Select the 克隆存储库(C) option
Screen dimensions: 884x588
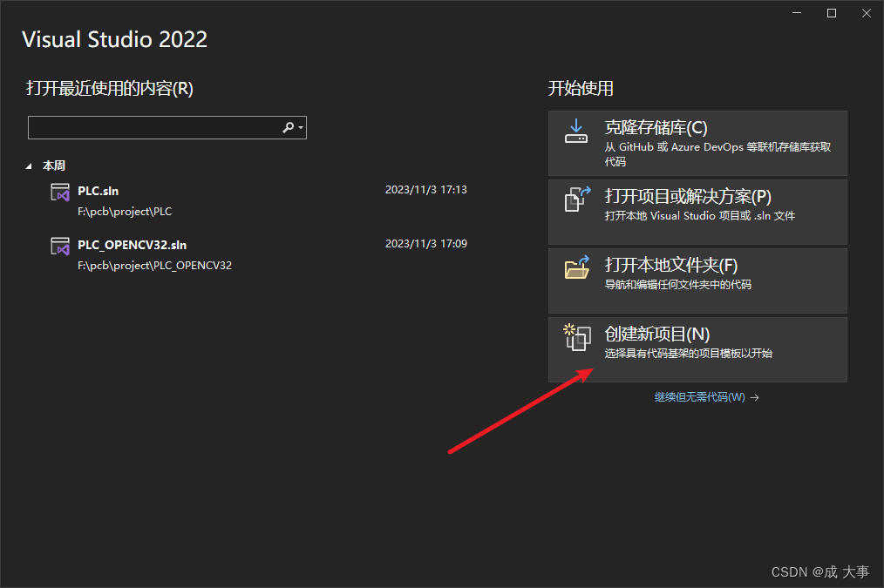697,143
